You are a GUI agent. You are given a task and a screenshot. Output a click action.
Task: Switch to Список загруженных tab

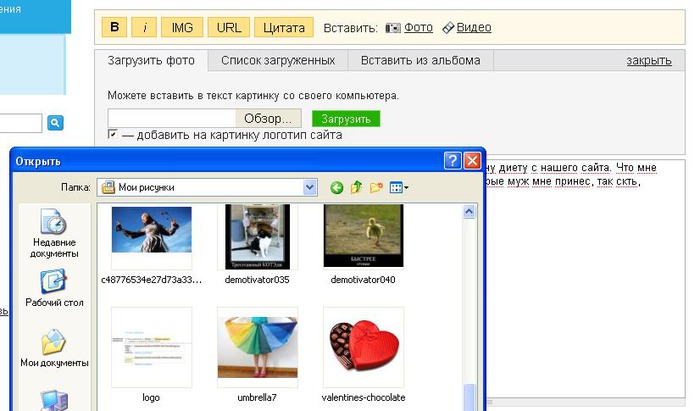pos(278,60)
